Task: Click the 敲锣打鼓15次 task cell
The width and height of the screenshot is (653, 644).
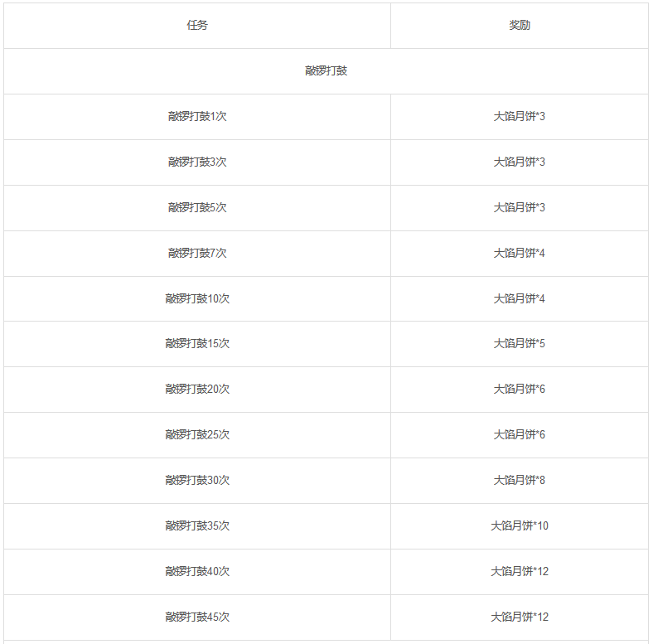Action: click(197, 344)
